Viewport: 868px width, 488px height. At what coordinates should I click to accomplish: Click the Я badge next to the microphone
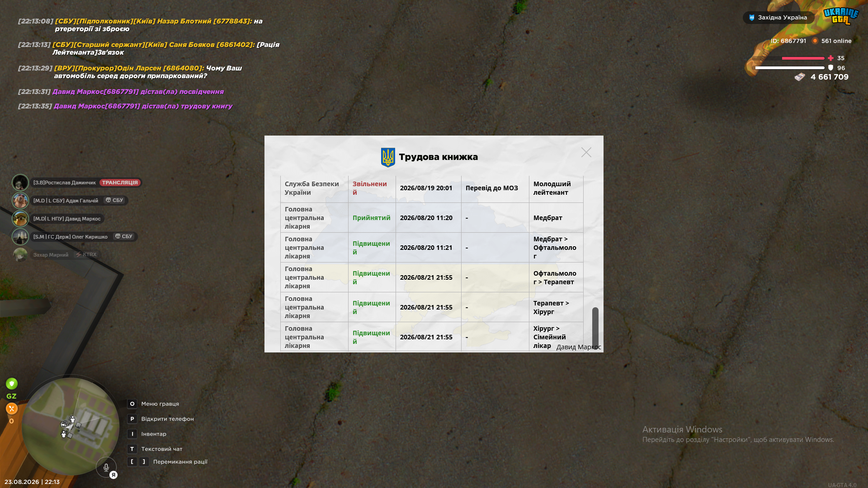point(113,475)
